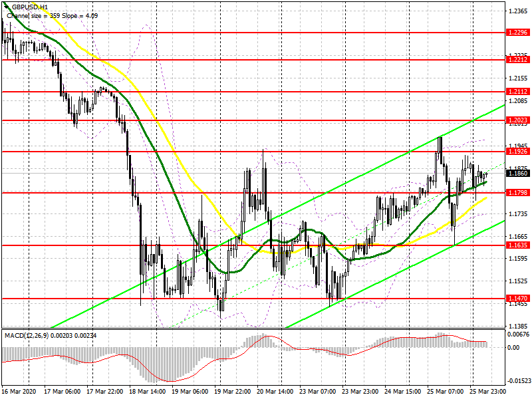Click the 19 Mar 06:00 time label
Image resolution: width=532 pixels, height=399 pixels.
click(x=190, y=391)
